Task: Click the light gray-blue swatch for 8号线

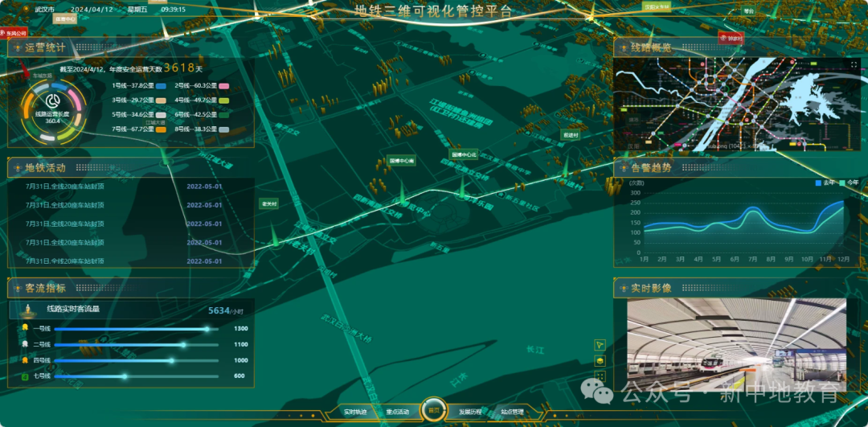Action: coord(224,129)
